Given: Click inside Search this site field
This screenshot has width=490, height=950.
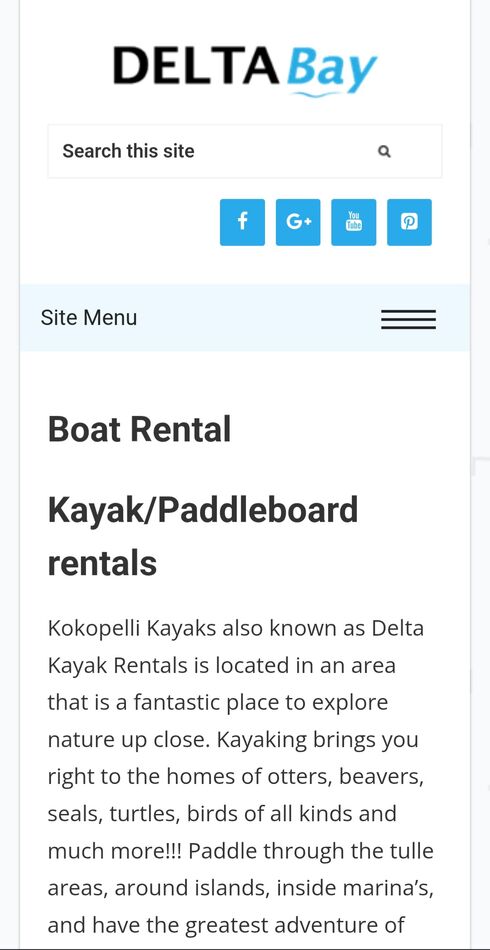Looking at the screenshot, I should [245, 151].
